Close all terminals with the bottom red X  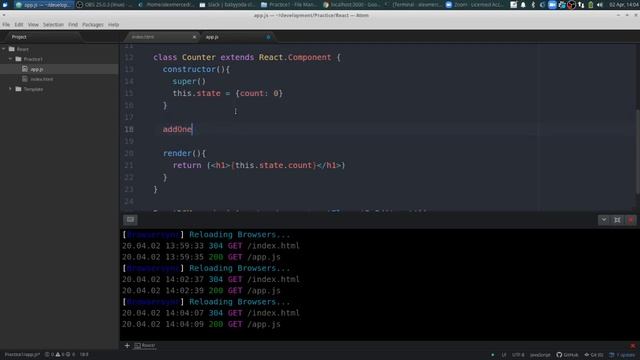tap(633, 345)
